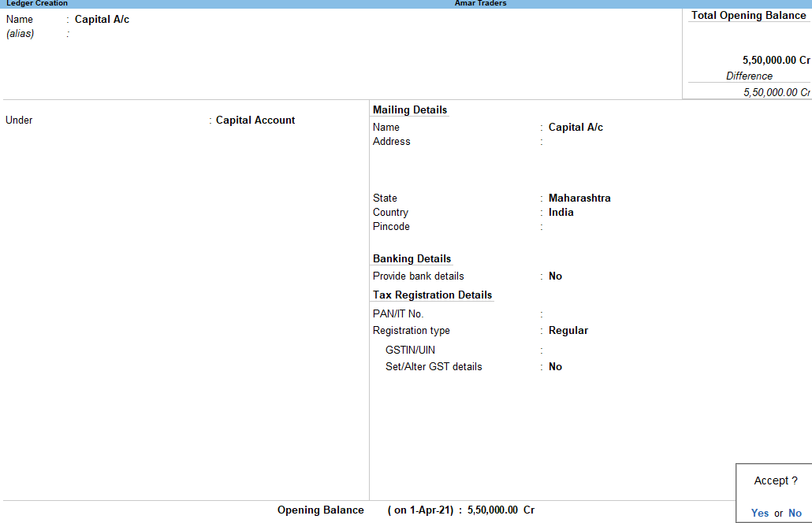This screenshot has width=812, height=523.
Task: Click the Name field showing Capital A/c
Action: point(102,19)
